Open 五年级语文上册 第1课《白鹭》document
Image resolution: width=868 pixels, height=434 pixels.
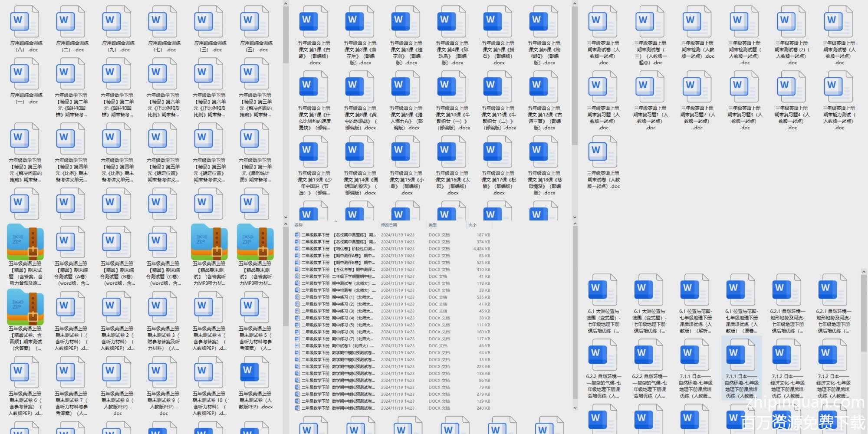(314, 23)
